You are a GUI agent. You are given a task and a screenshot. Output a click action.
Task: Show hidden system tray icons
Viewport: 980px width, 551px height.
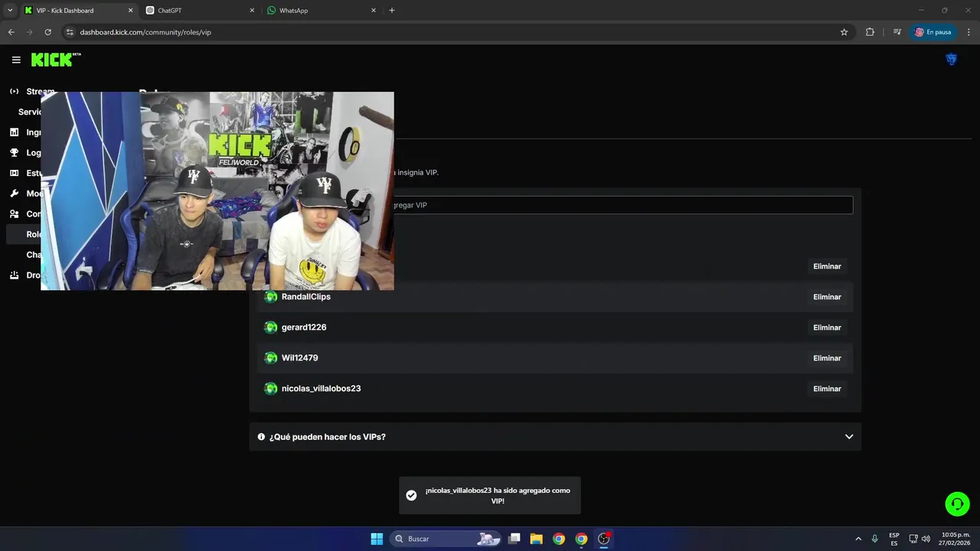coord(858,539)
